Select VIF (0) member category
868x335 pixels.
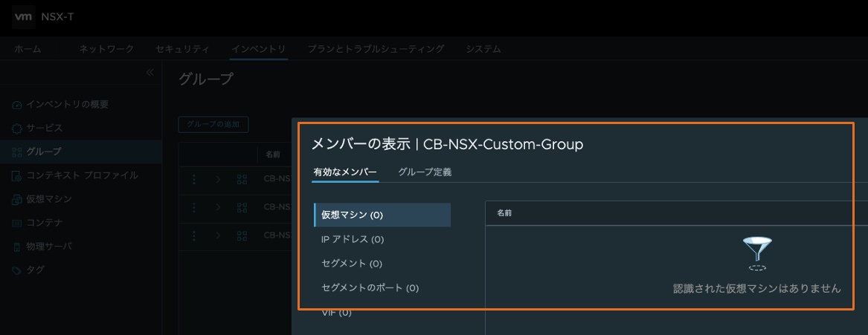[x=337, y=312]
